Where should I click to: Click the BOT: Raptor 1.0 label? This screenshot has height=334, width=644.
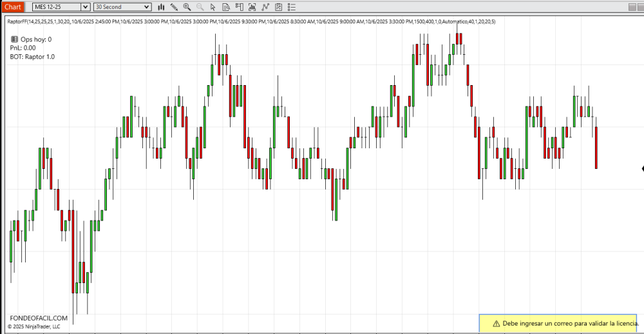(x=32, y=57)
